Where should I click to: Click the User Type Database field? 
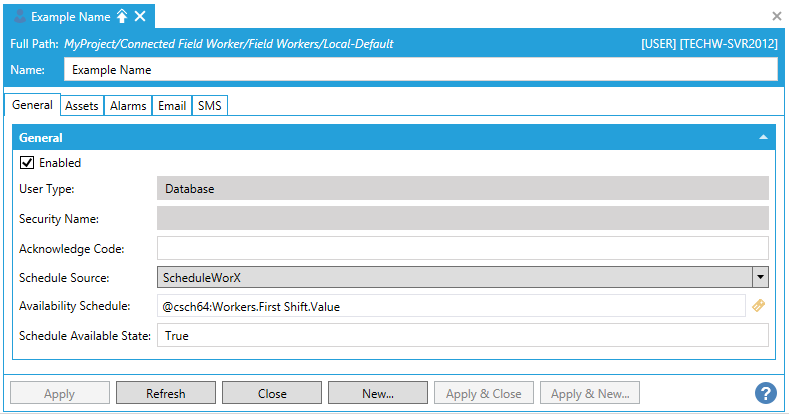point(462,188)
